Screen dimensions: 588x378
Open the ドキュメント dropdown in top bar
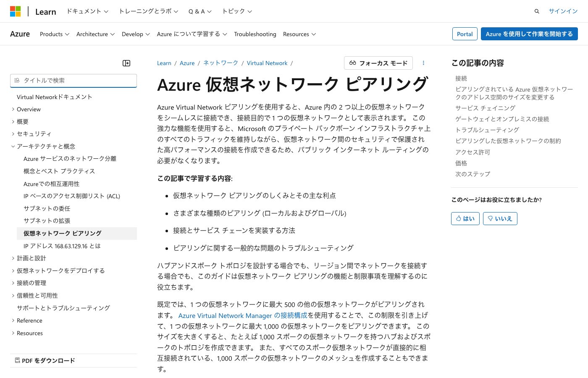87,11
